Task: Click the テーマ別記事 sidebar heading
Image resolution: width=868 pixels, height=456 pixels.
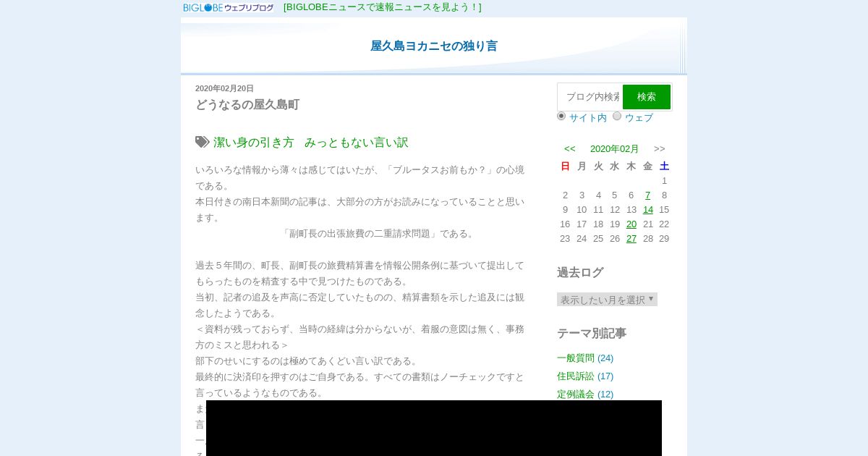Action: click(x=592, y=334)
